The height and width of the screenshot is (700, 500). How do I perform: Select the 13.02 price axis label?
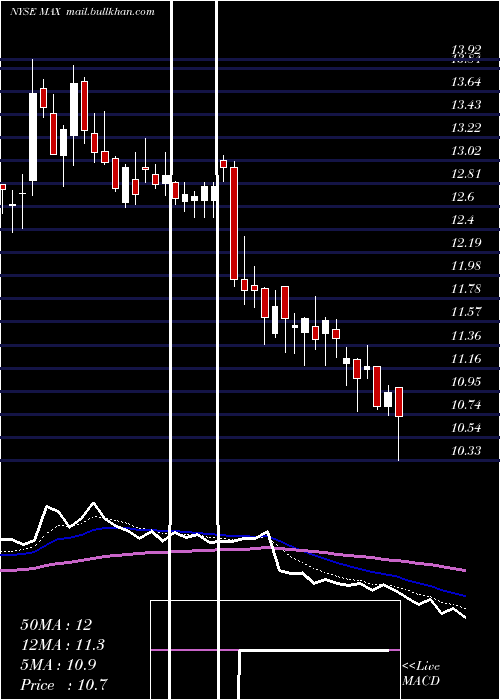(466, 150)
